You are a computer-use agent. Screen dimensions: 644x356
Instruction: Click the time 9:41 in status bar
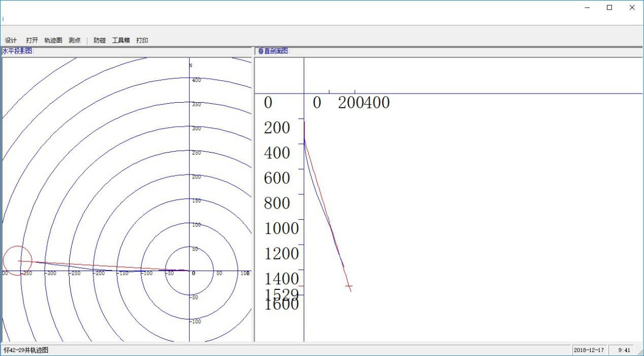pyautogui.click(x=624, y=350)
